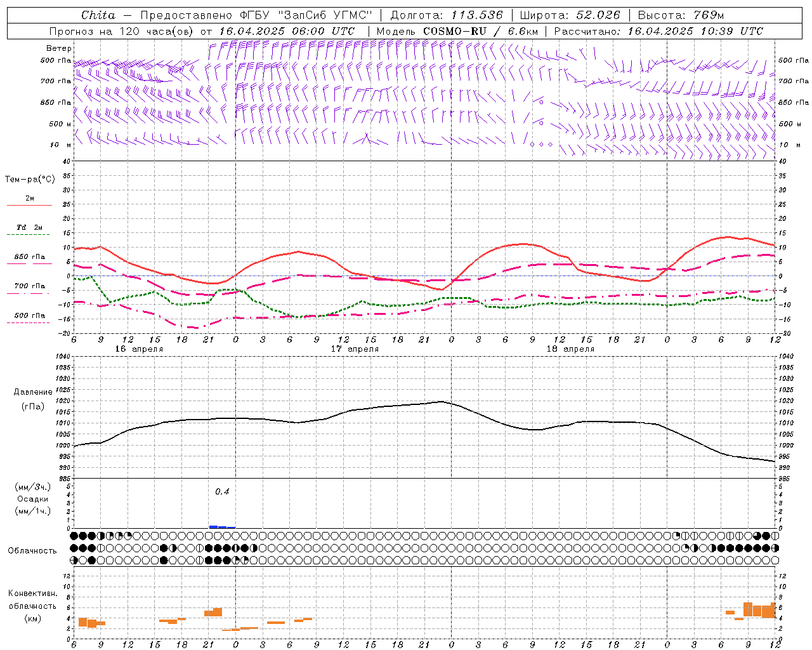The image size is (812, 650).
Task: Click the "16 апреля" date label
Action: 139,349
